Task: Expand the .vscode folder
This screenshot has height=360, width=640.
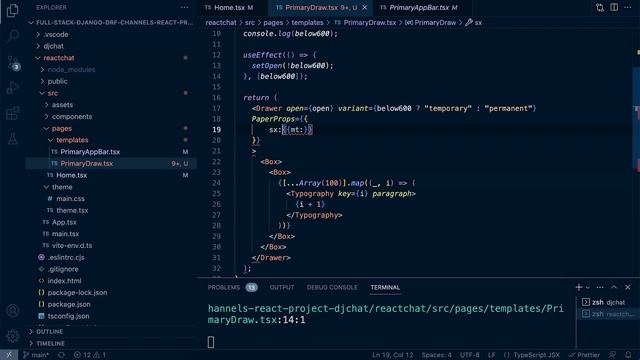Action: (56, 34)
